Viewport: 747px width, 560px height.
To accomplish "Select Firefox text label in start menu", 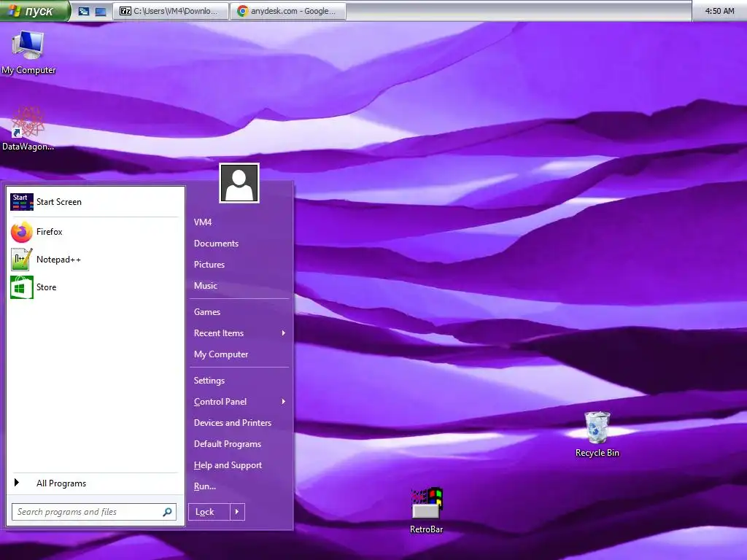I will tap(49, 232).
